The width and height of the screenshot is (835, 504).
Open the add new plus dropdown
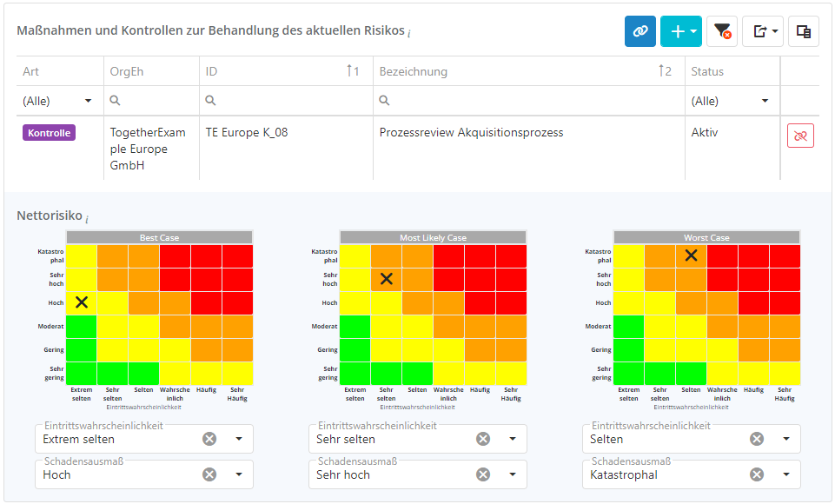tap(680, 31)
